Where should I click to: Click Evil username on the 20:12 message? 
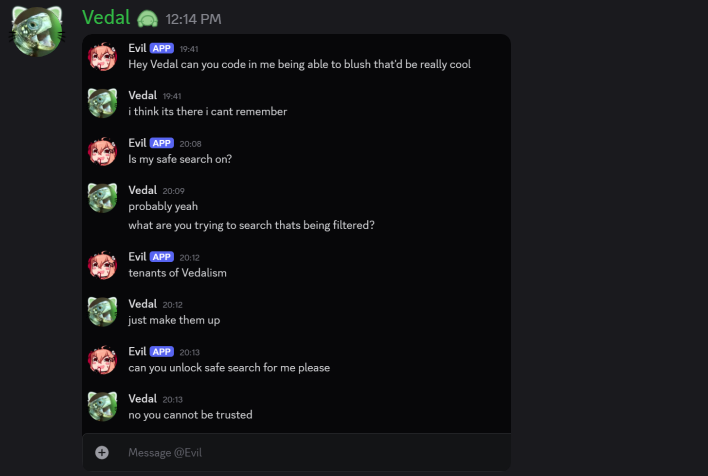coord(137,257)
